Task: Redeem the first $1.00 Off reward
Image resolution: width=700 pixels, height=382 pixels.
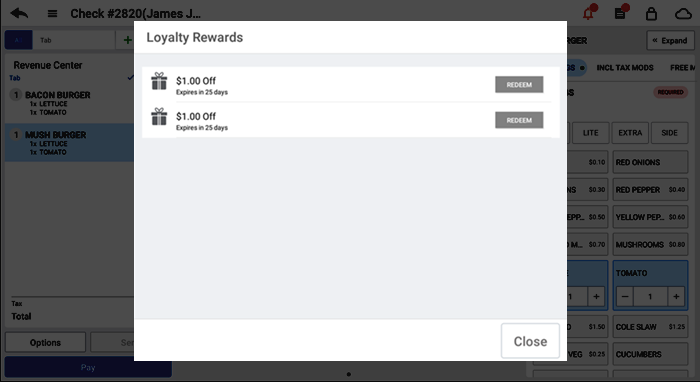Action: click(519, 84)
